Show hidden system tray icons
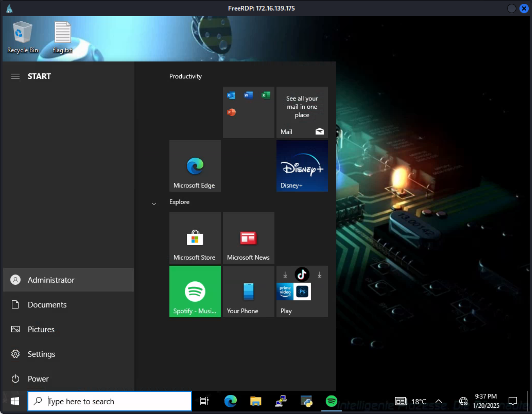 point(438,401)
